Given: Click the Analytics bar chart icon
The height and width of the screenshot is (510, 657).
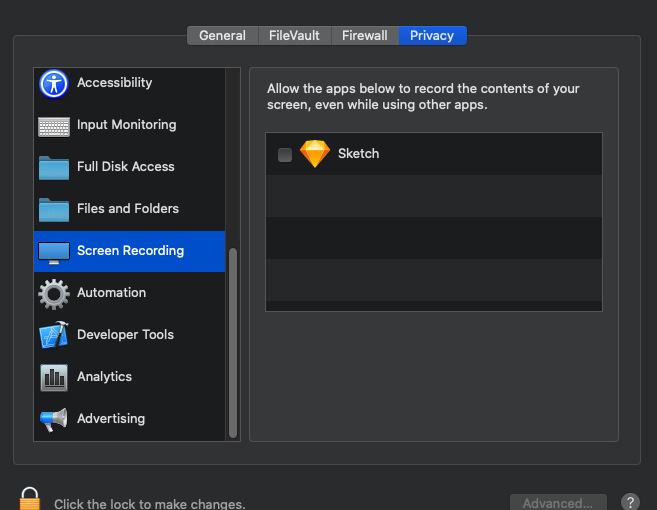Looking at the screenshot, I should [54, 378].
